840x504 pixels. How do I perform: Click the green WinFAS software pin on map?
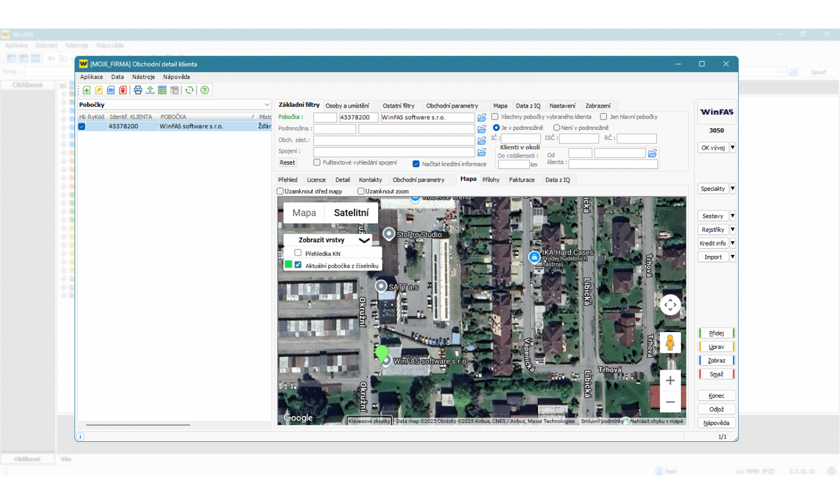[382, 354]
